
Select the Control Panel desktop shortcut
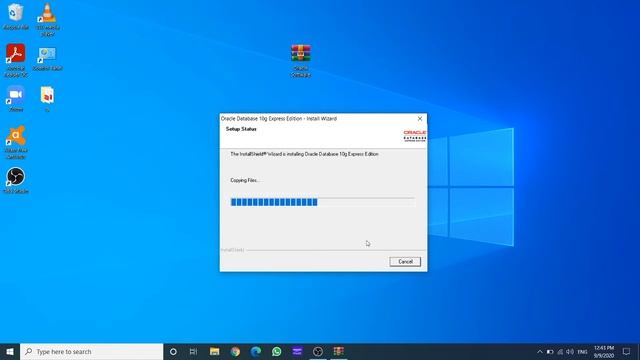coord(47,58)
